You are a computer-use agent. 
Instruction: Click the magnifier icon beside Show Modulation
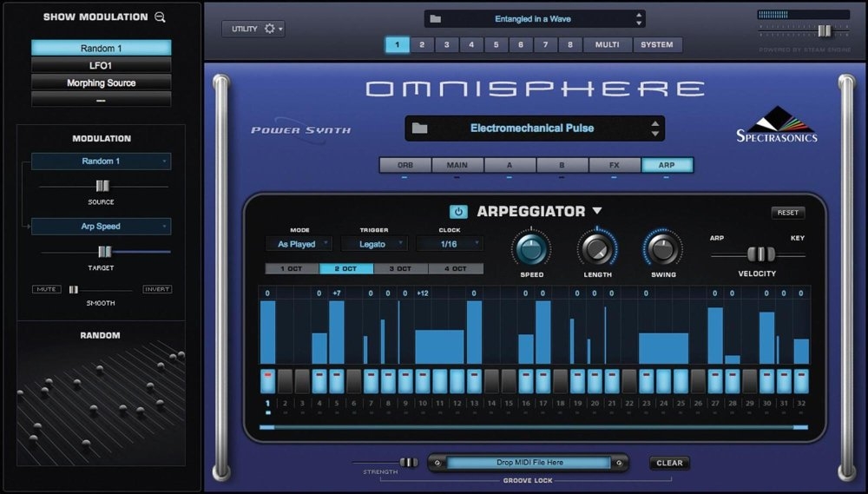click(160, 17)
